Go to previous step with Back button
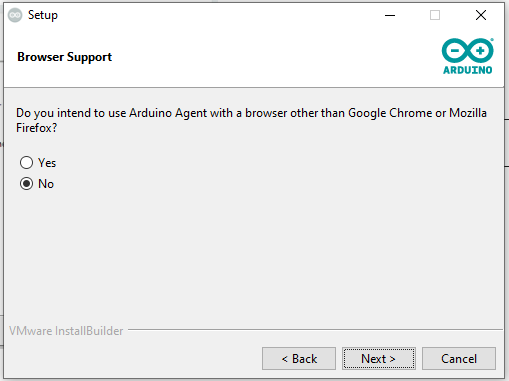The image size is (509, 381). coord(299,359)
